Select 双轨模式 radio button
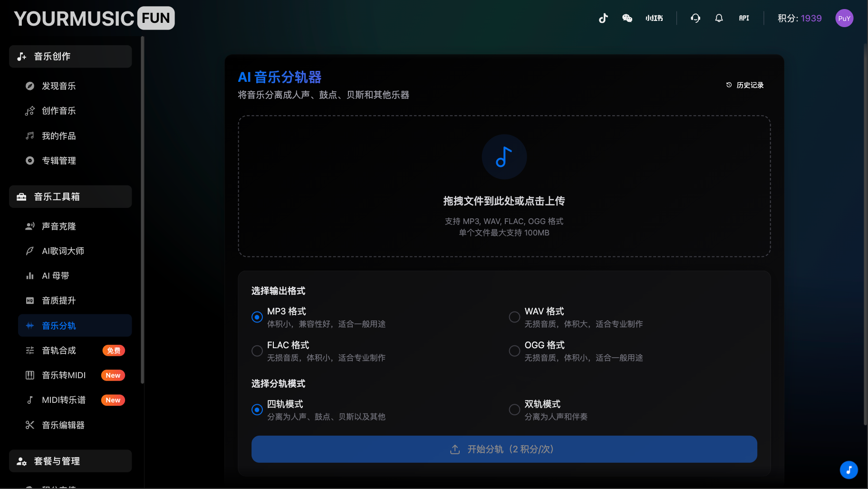Image resolution: width=868 pixels, height=489 pixels. [514, 410]
